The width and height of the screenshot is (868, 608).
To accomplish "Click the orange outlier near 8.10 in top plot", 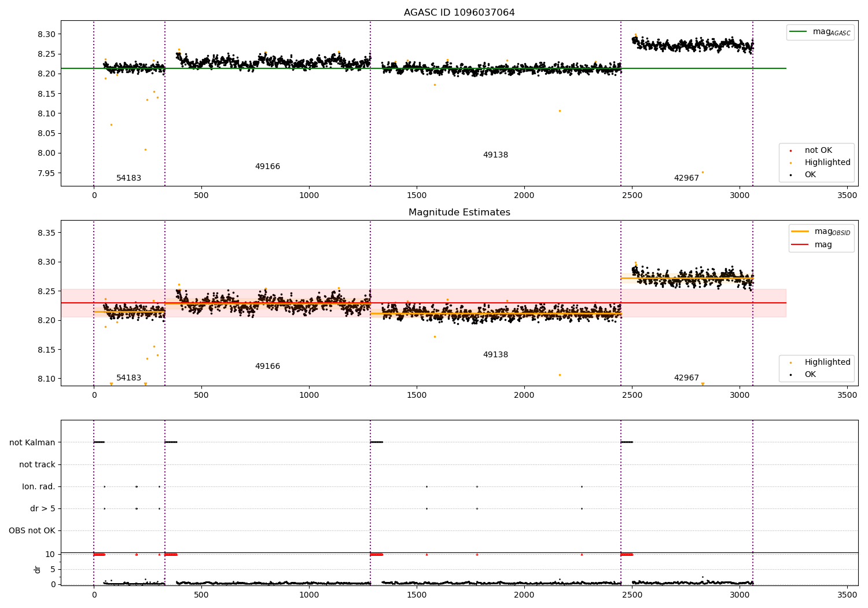I will 560,111.
